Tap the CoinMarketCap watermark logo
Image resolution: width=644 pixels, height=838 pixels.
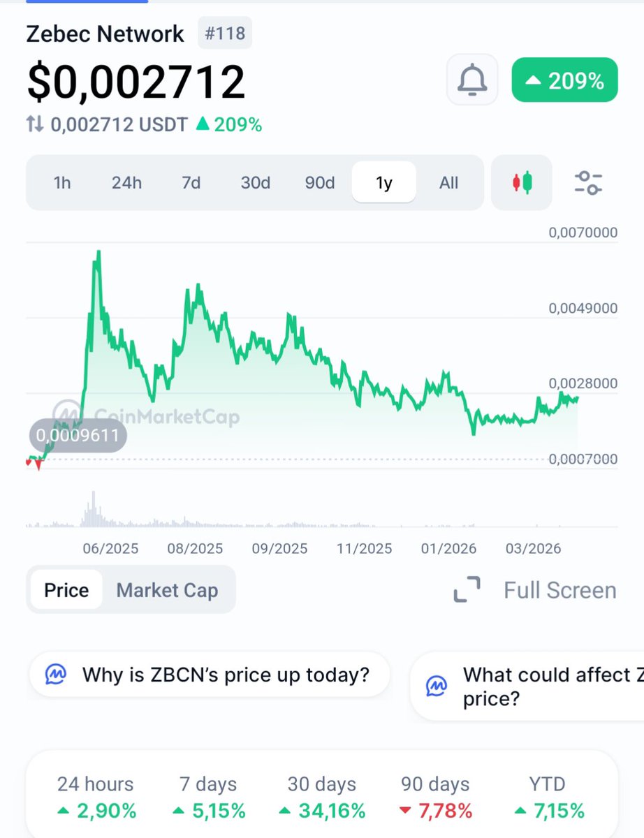(x=66, y=413)
